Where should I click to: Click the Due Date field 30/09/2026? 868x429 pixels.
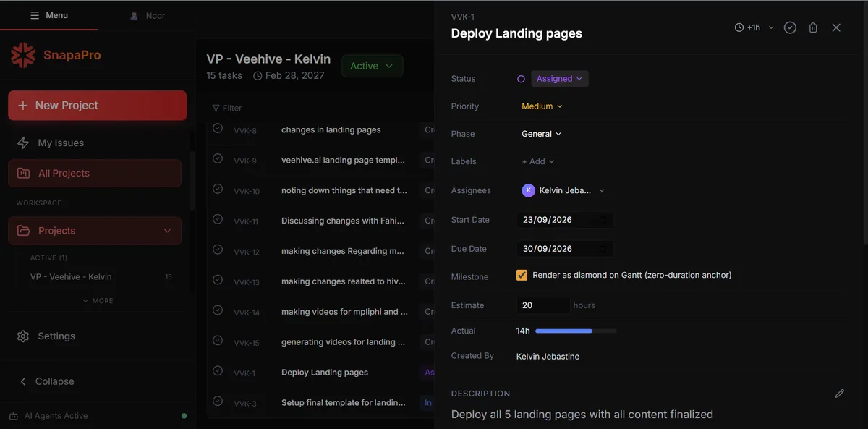click(565, 249)
